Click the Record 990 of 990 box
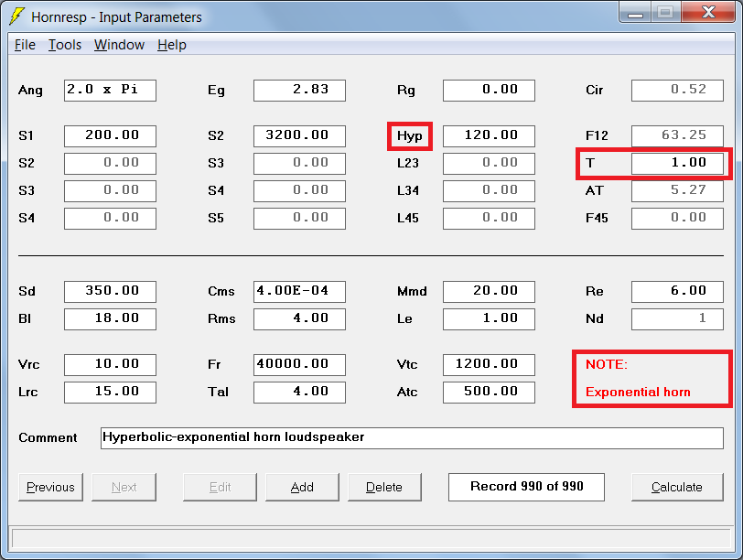The image size is (743, 560). (526, 487)
